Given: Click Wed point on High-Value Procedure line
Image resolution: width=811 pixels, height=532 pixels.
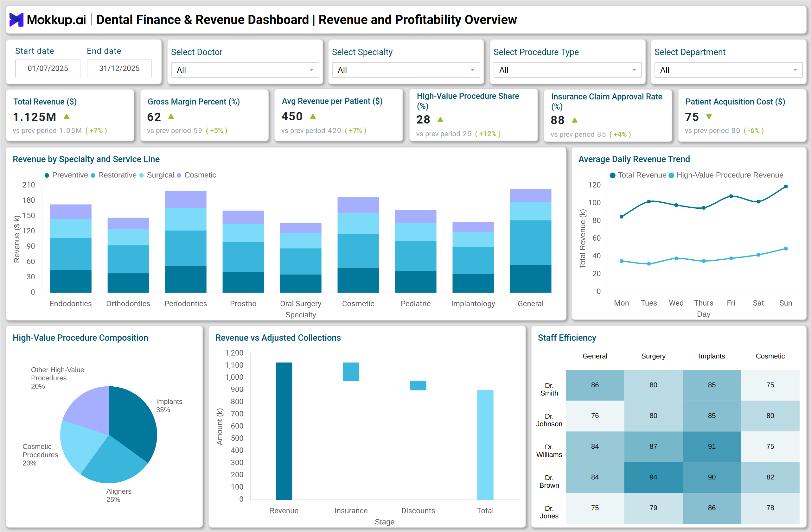Looking at the screenshot, I should point(676,258).
